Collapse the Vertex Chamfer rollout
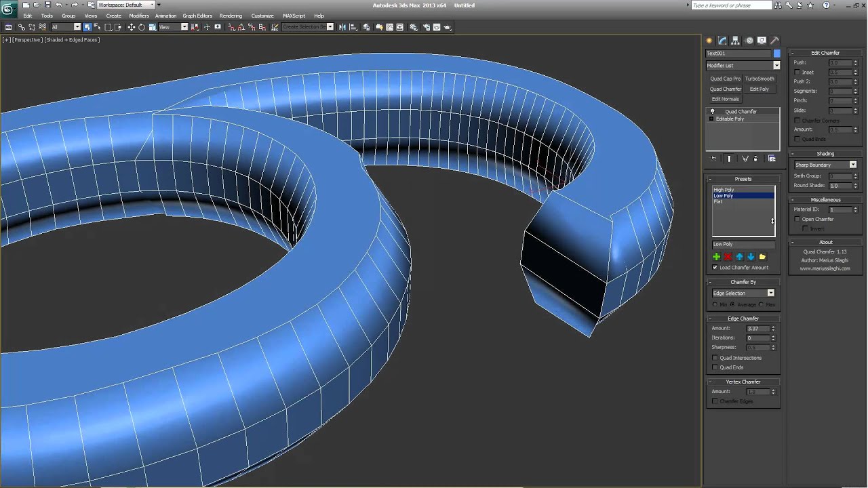Screen dimensions: 868x488 743,382
